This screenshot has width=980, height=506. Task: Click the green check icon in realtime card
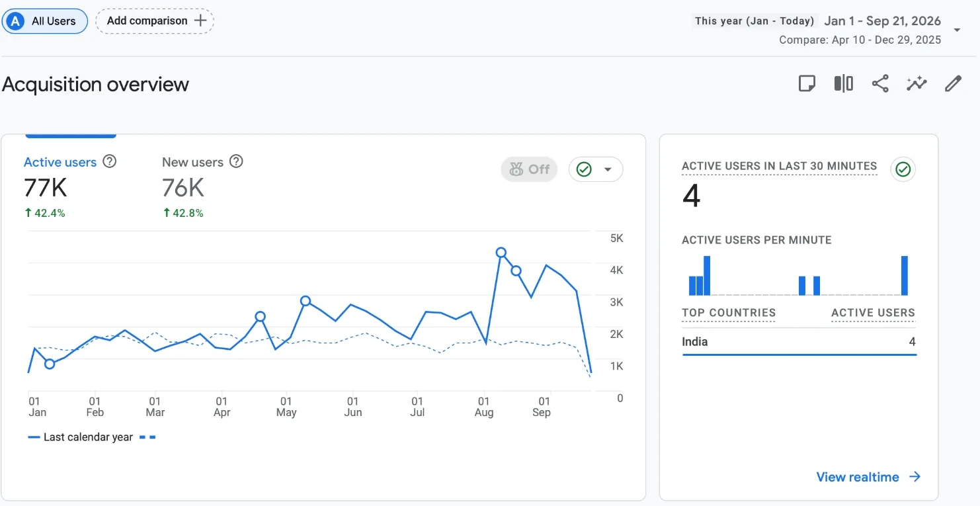click(x=903, y=169)
